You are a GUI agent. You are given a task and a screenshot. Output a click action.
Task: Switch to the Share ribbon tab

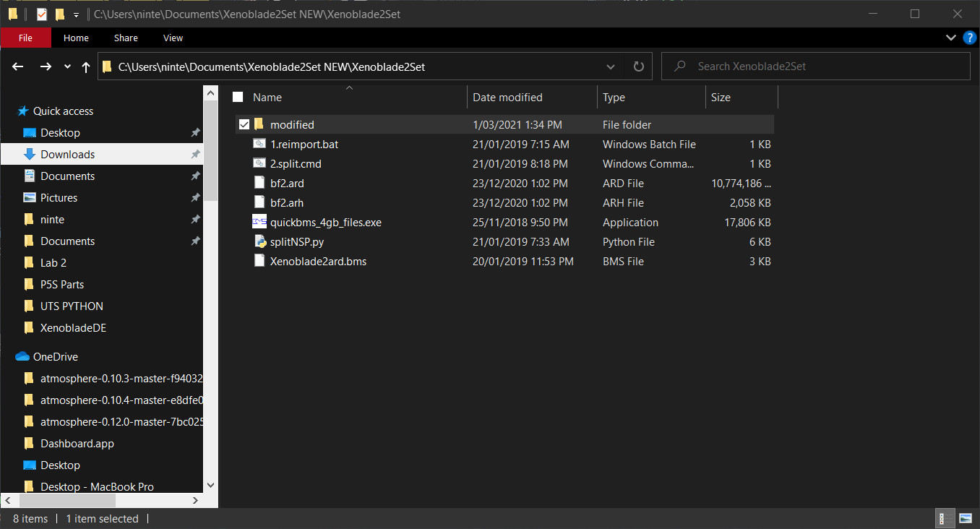click(x=126, y=38)
